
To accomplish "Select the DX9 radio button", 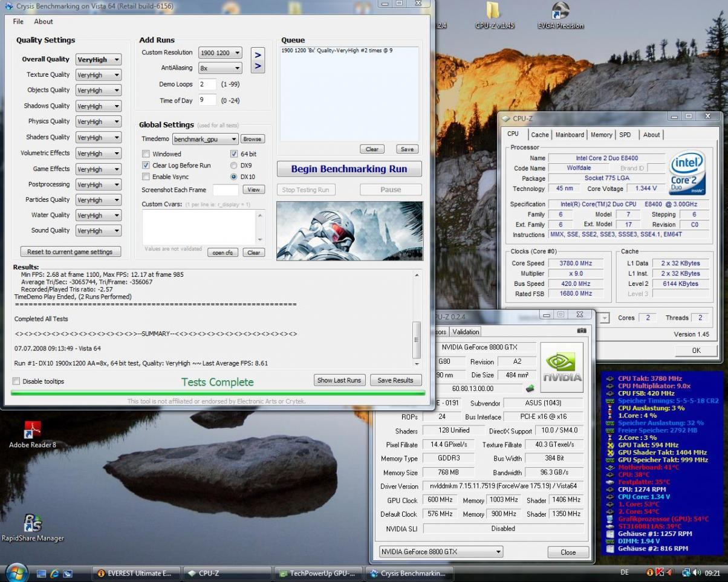I will pos(234,165).
